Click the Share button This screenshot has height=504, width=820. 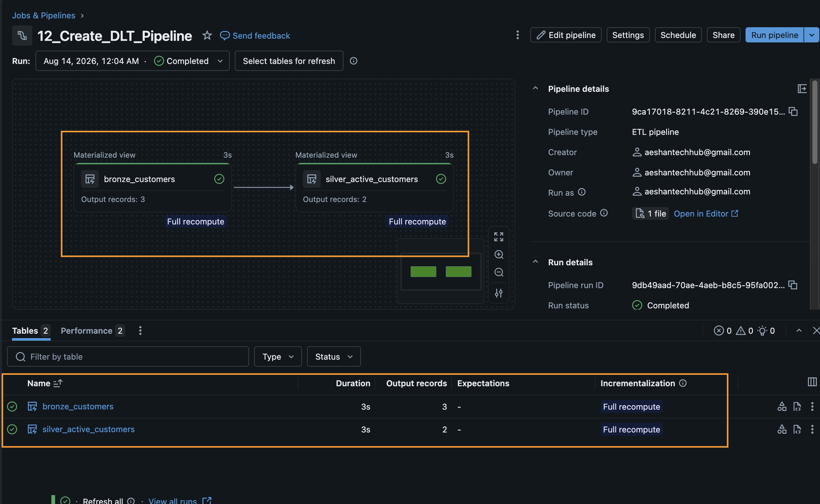pyautogui.click(x=723, y=35)
